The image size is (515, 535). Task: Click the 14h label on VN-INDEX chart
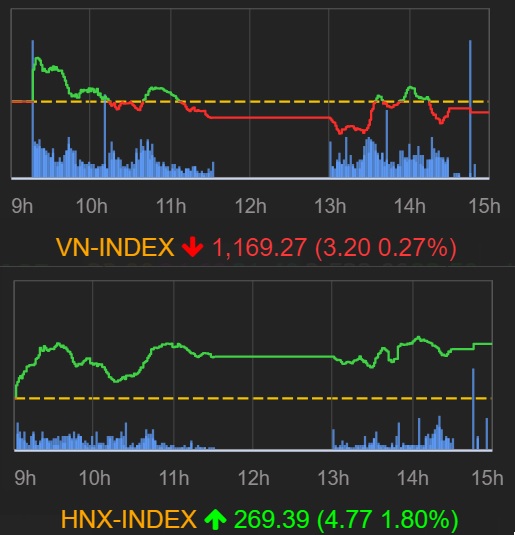point(410,206)
